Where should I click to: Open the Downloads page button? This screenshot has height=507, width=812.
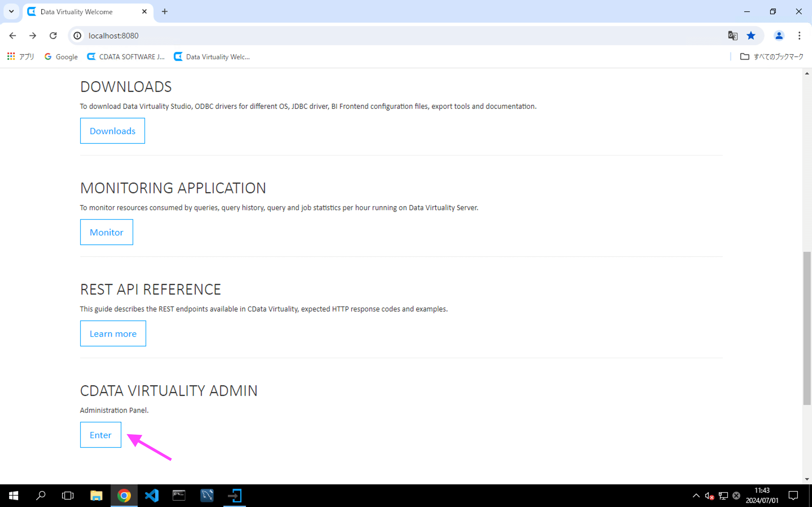point(112,131)
